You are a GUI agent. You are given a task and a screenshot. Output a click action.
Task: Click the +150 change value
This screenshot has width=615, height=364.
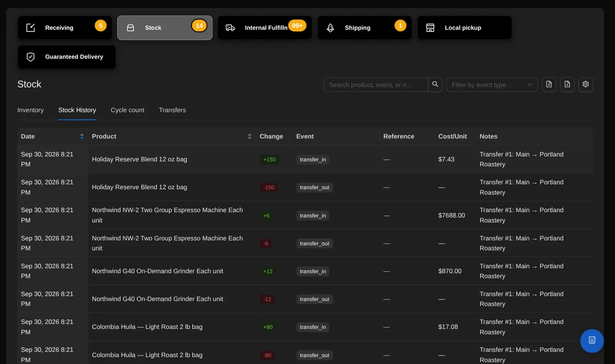tap(269, 159)
